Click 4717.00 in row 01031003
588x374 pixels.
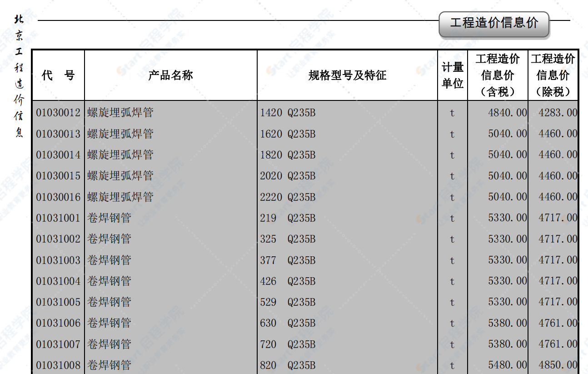tap(558, 260)
